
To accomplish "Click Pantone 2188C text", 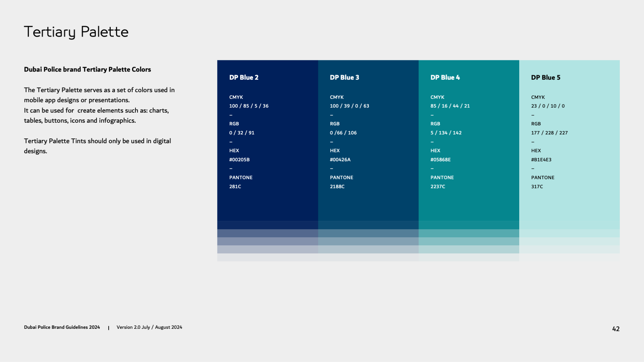I will pos(337,186).
